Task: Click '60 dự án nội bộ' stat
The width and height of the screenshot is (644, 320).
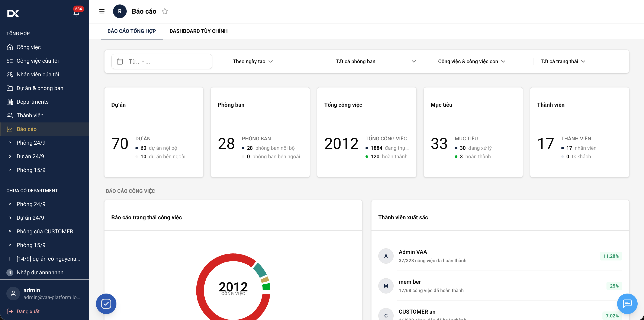Action: (156, 148)
